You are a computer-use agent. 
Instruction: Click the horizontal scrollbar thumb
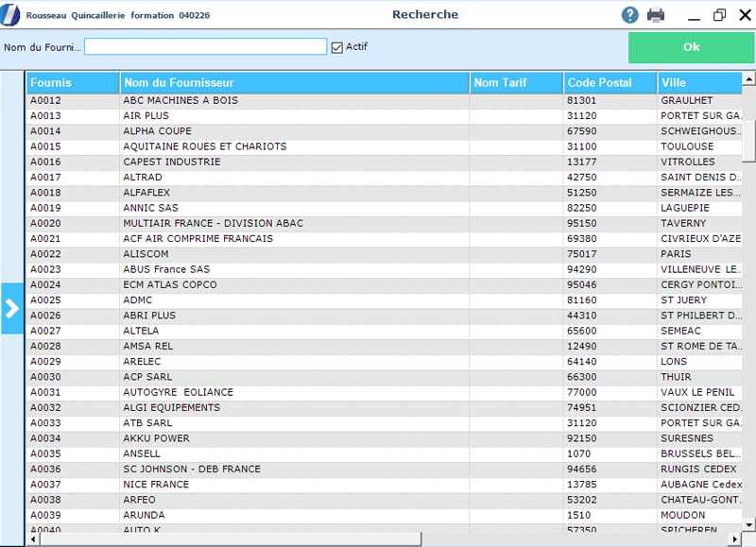231,539
